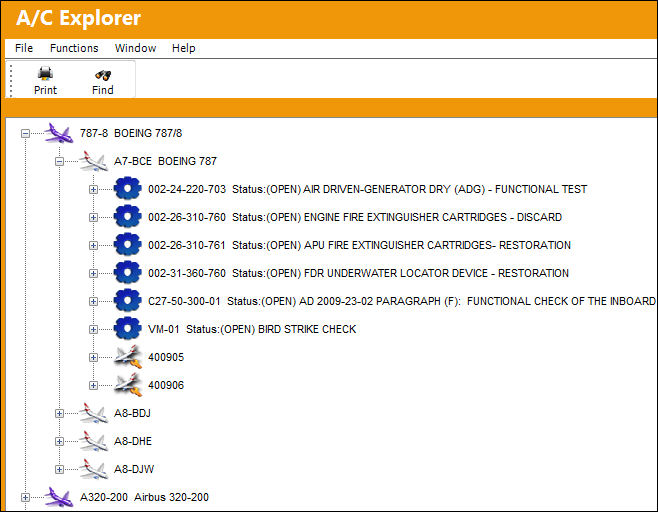Expand task 002-31-360-760 node
Viewport: 658px width, 512px height.
pos(94,273)
